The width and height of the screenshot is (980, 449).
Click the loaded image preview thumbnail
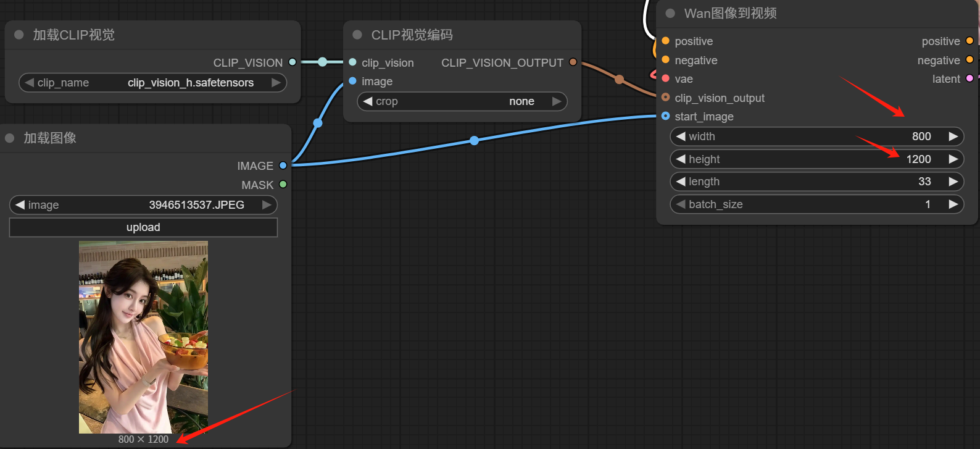click(143, 337)
